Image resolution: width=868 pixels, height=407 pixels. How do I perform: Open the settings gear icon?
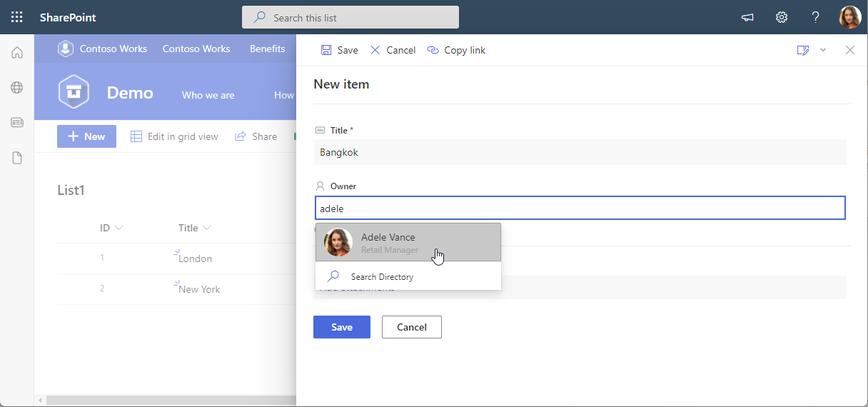[782, 17]
